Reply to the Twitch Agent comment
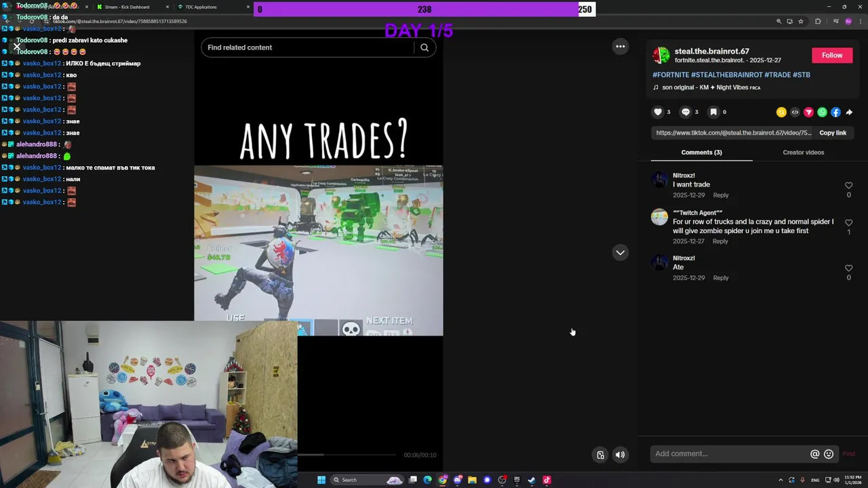Image resolution: width=868 pixels, height=488 pixels. pos(720,241)
